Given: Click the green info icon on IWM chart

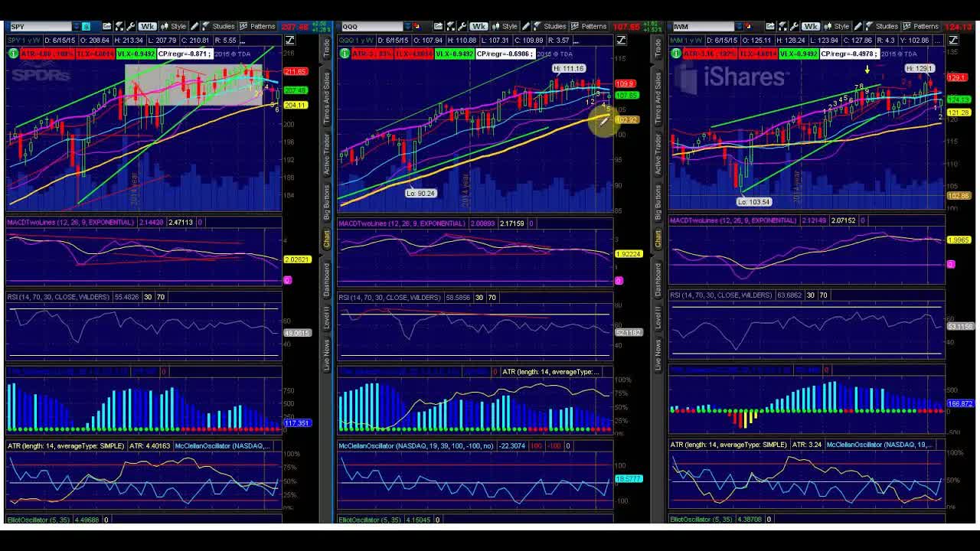Looking at the screenshot, I should tap(676, 54).
